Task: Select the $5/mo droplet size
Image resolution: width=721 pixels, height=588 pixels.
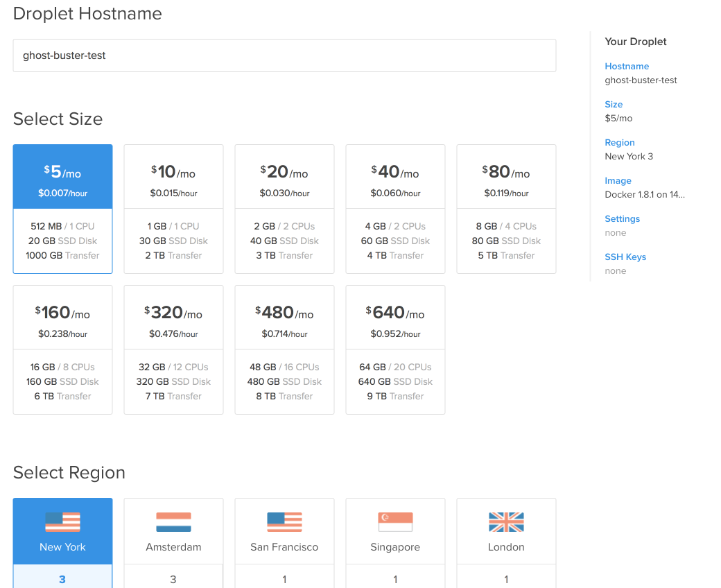Action: click(x=62, y=208)
